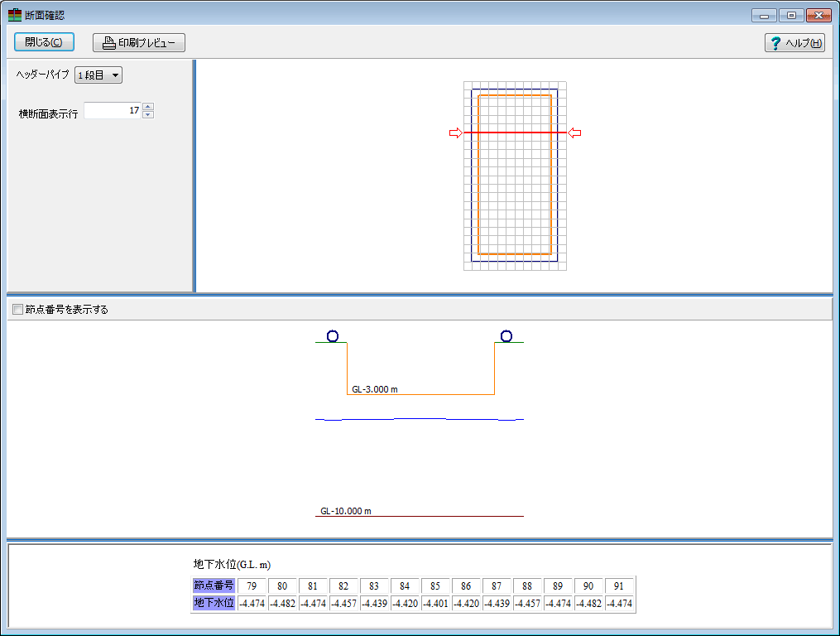This screenshot has height=636, width=840.
Task: Click the question mark help icon
Action: (775, 43)
